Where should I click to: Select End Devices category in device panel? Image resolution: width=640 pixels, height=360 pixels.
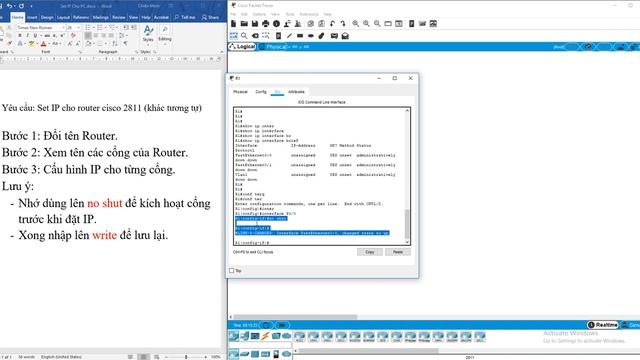[x=244, y=336]
